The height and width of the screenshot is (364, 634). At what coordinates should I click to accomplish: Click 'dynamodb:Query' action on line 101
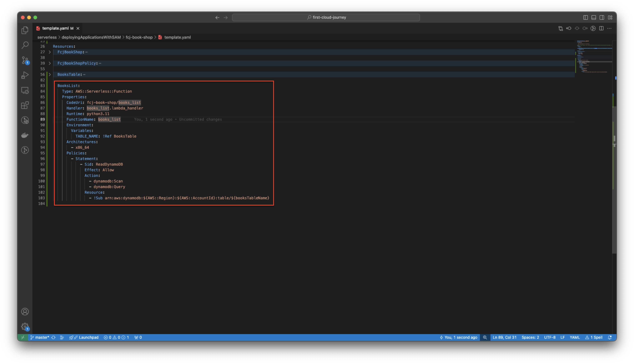[x=109, y=187]
